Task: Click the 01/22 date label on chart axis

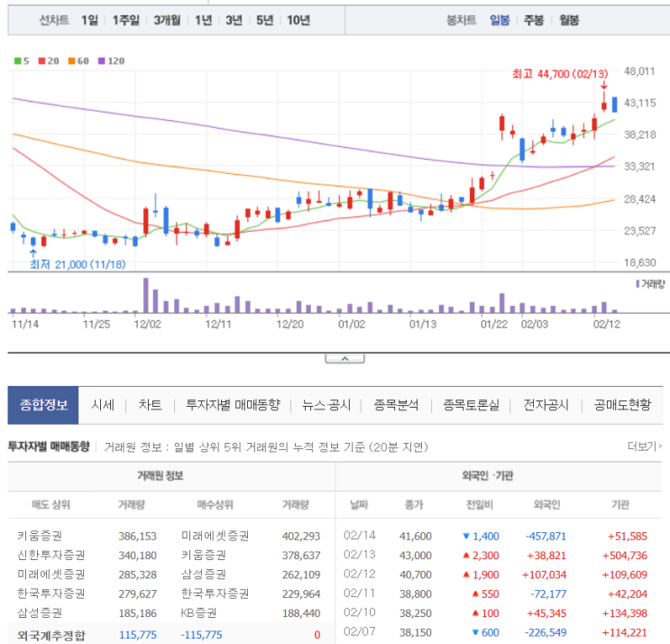Action: 494,325
